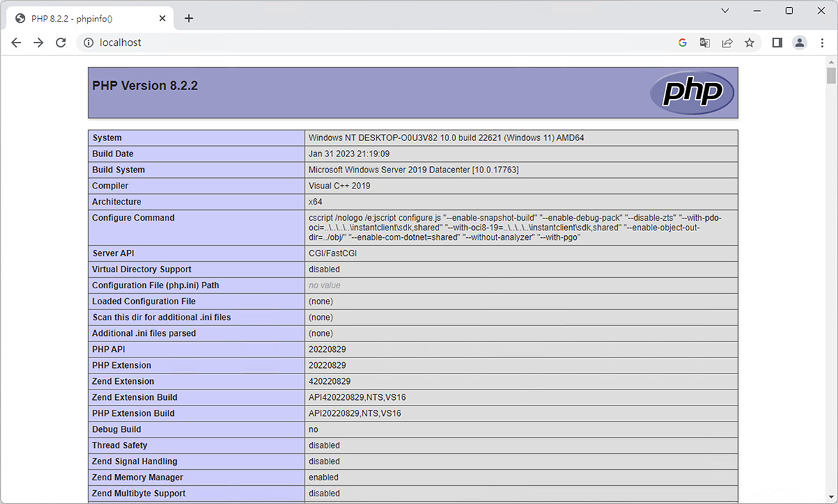Select the 'Thread Safety' label

pyautogui.click(x=120, y=446)
